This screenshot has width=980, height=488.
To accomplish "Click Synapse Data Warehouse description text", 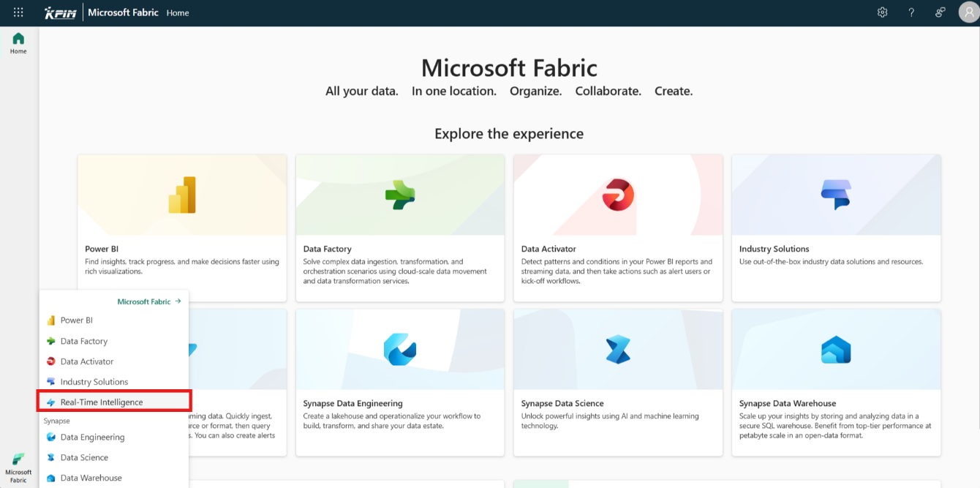I will pos(835,426).
